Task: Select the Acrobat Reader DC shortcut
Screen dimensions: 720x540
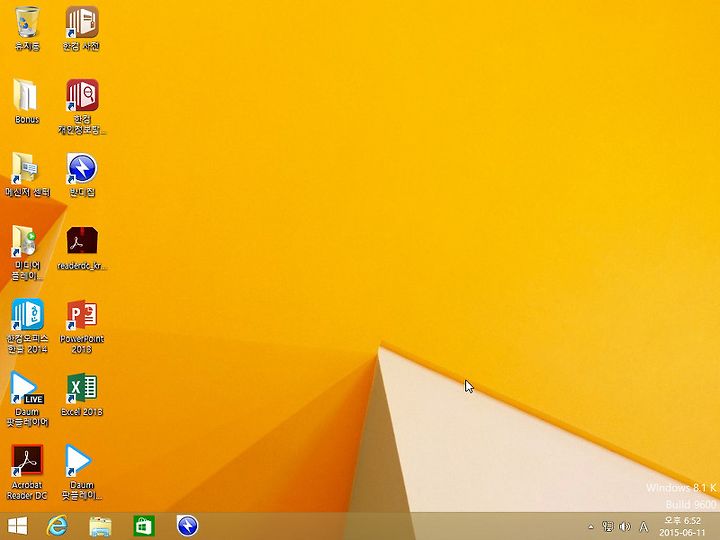Action: click(27, 472)
